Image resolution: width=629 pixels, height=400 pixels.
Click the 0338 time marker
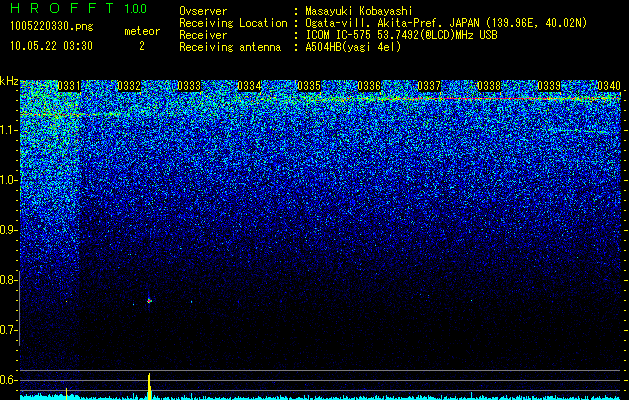pos(489,86)
